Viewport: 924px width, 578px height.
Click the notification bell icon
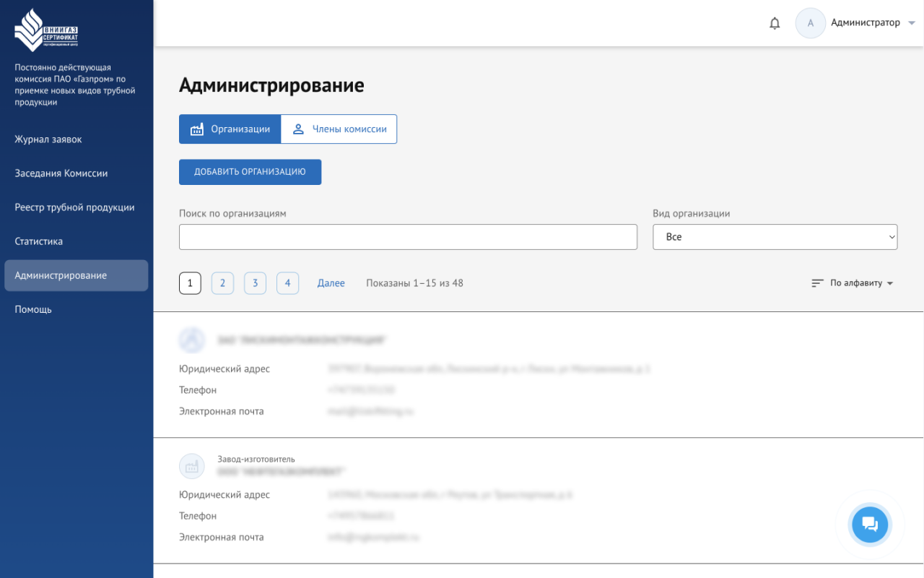(x=775, y=23)
